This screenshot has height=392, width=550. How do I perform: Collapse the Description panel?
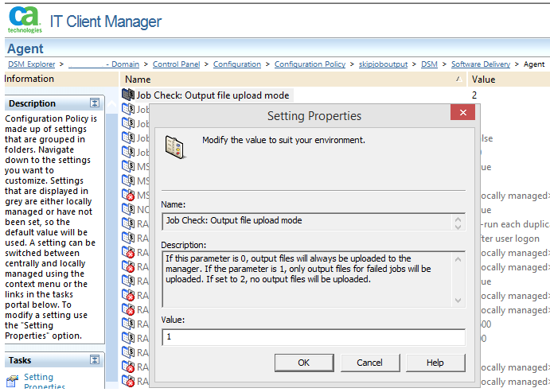[x=95, y=103]
